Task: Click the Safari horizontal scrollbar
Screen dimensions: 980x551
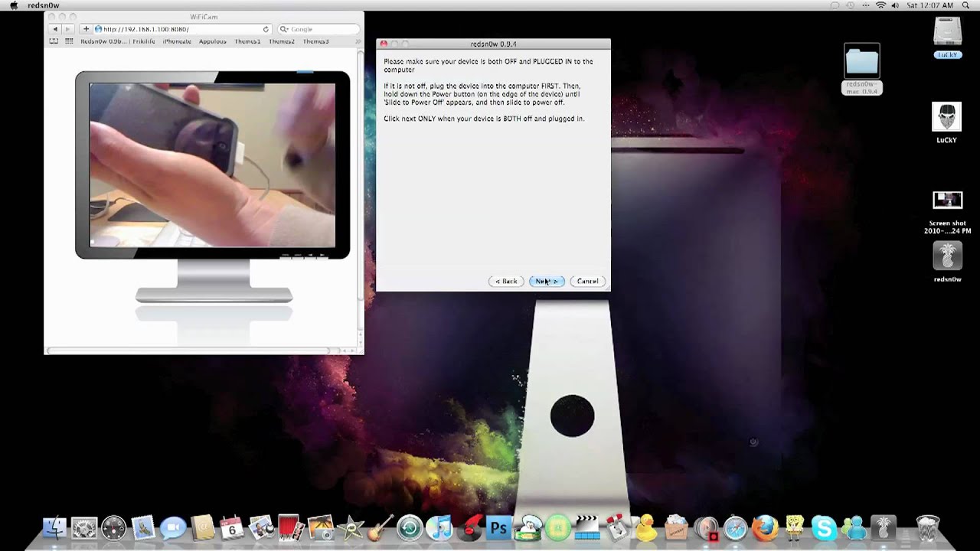Action: (x=191, y=350)
